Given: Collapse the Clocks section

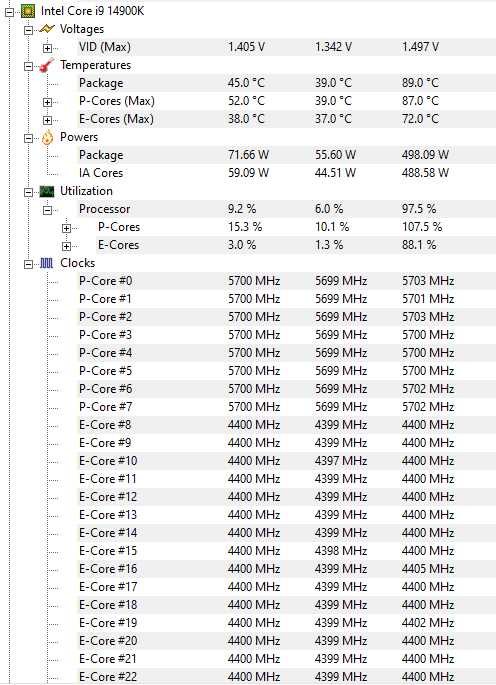Looking at the screenshot, I should tap(28, 264).
